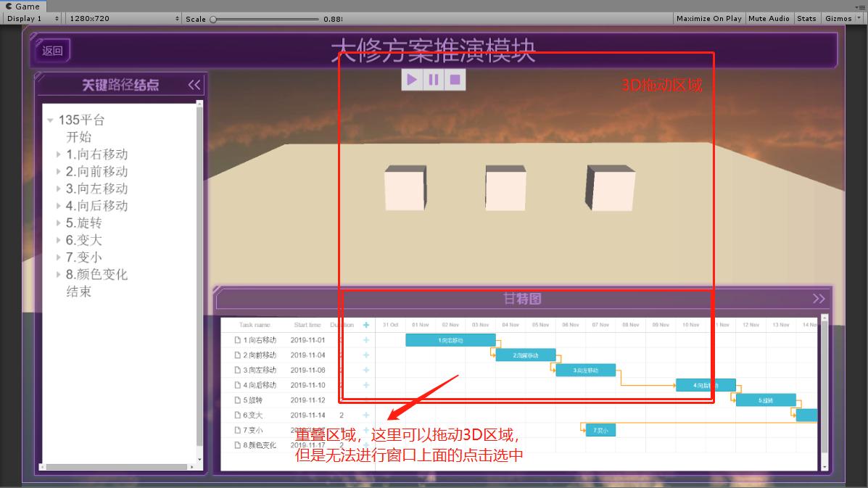868x488 pixels.
Task: Click the Start time column header
Action: [307, 325]
